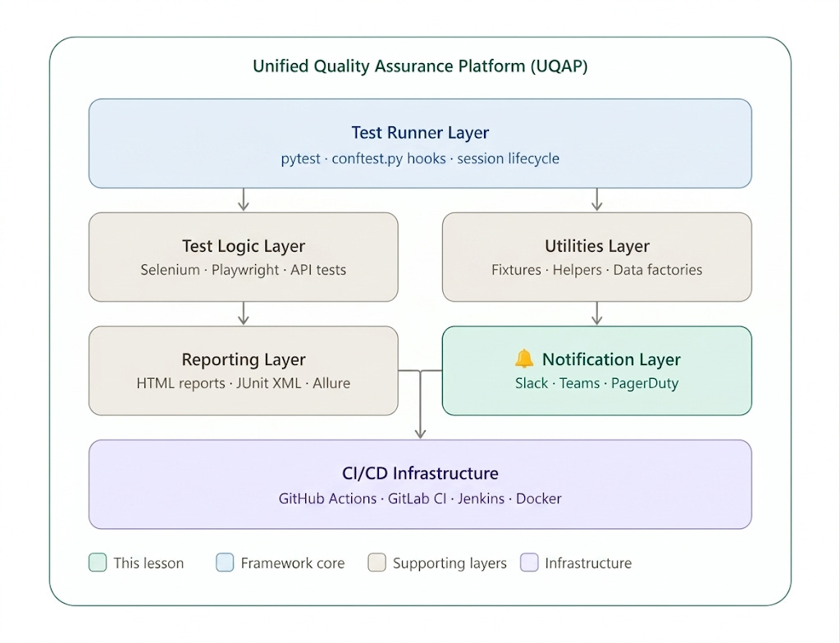Click the blue 'Framework core' legend swatch
Image resolution: width=840 pixels, height=643 pixels.
[225, 563]
